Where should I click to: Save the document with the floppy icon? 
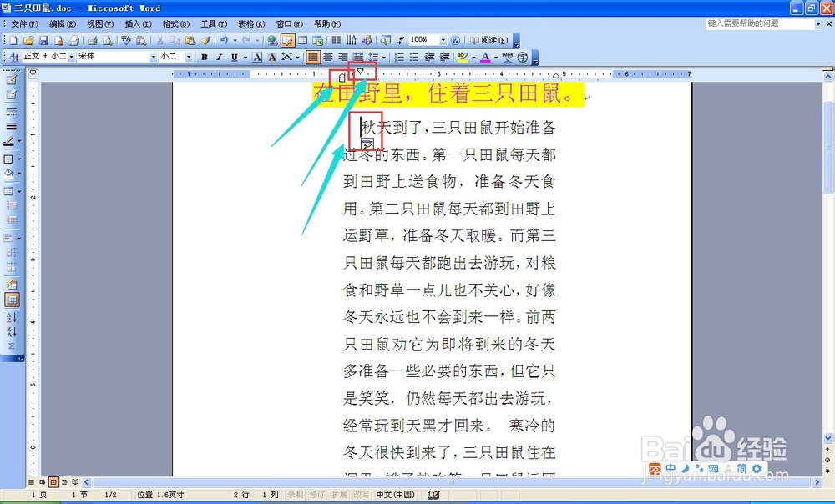[x=43, y=40]
